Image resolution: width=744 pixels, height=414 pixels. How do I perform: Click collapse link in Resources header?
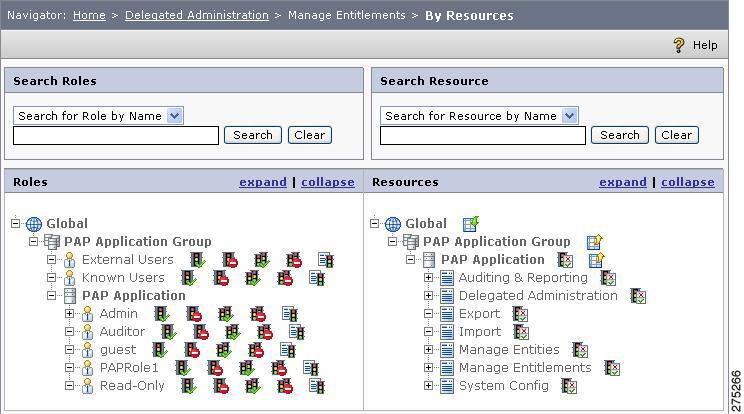coord(688,182)
